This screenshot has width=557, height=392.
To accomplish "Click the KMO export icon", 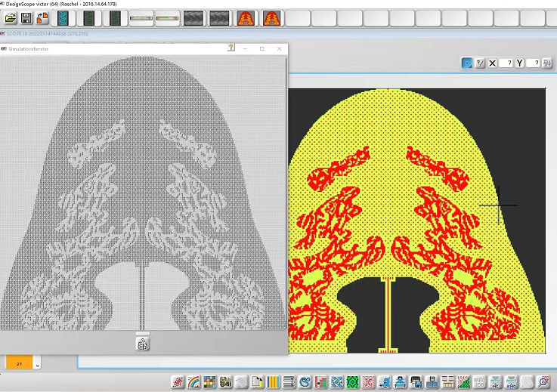I will [x=512, y=382].
